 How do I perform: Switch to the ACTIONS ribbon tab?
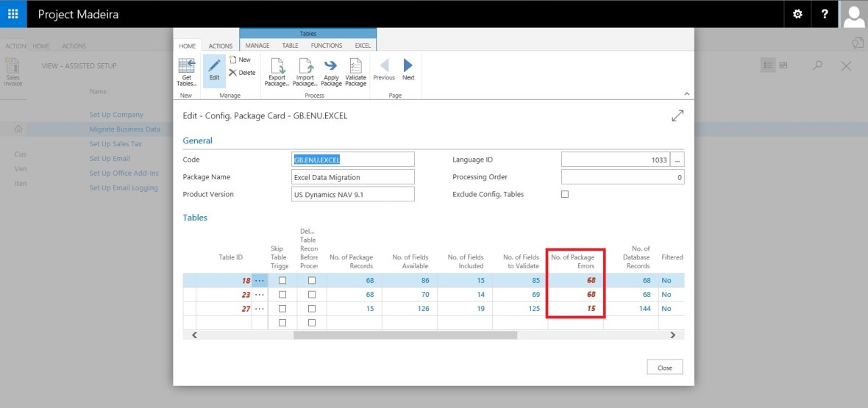click(x=220, y=46)
